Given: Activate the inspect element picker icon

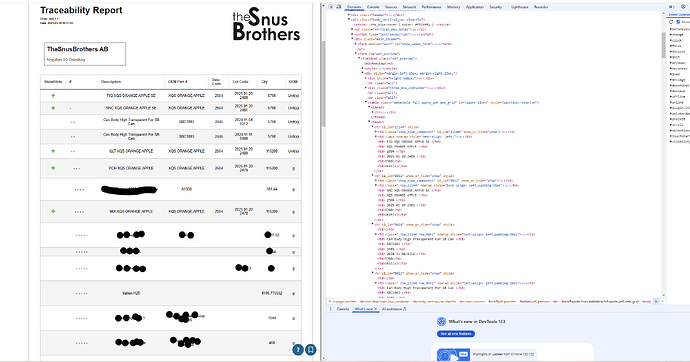Looking at the screenshot, I should click(331, 7).
